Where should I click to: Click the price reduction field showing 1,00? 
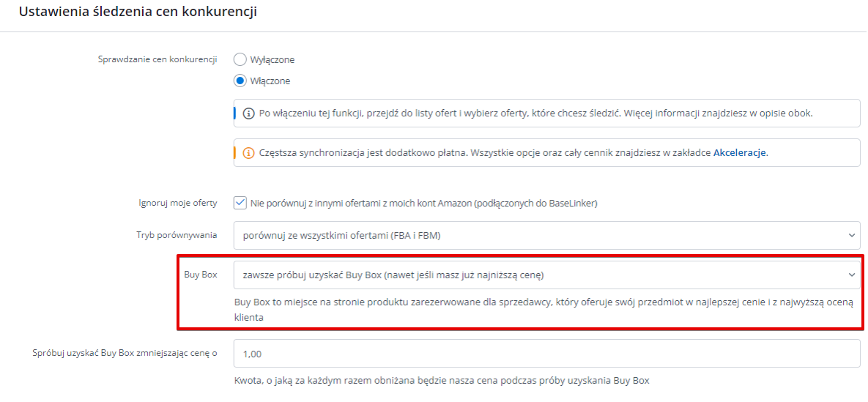coord(547,353)
